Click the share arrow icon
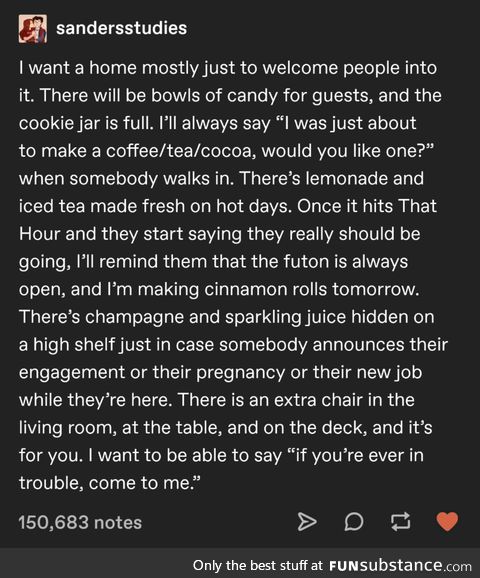The image size is (480, 578). pos(306,522)
